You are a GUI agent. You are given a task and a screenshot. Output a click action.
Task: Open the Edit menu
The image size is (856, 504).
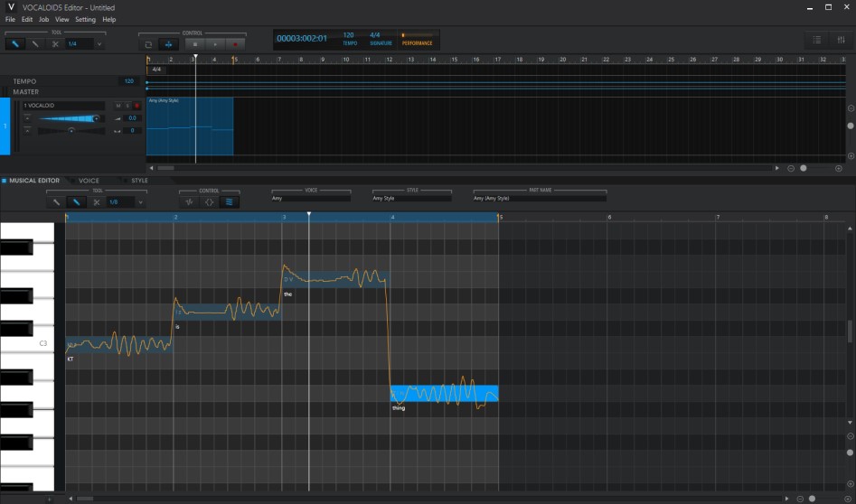pos(27,20)
